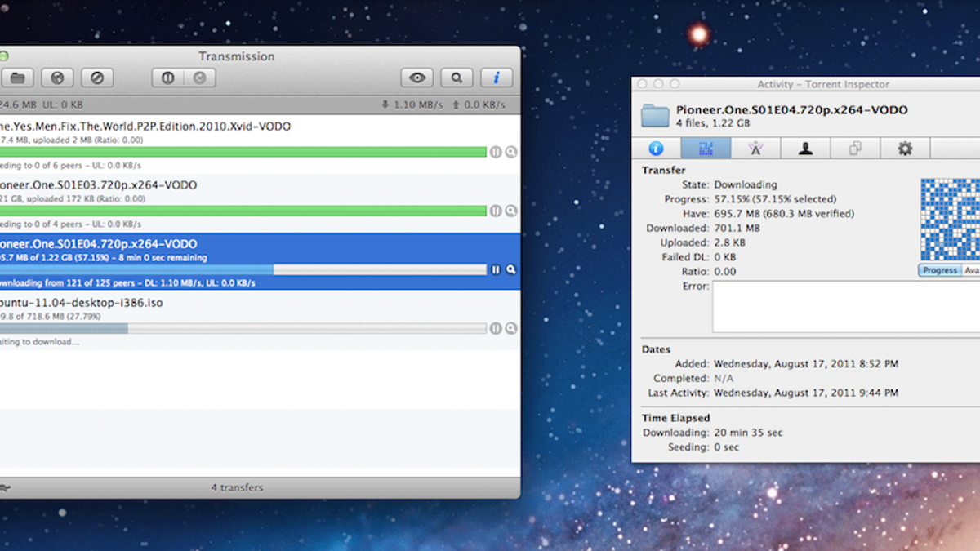Viewport: 980px width, 551px height.
Task: Click the 0.0 KB/s upload speed indicator
Action: point(479,104)
